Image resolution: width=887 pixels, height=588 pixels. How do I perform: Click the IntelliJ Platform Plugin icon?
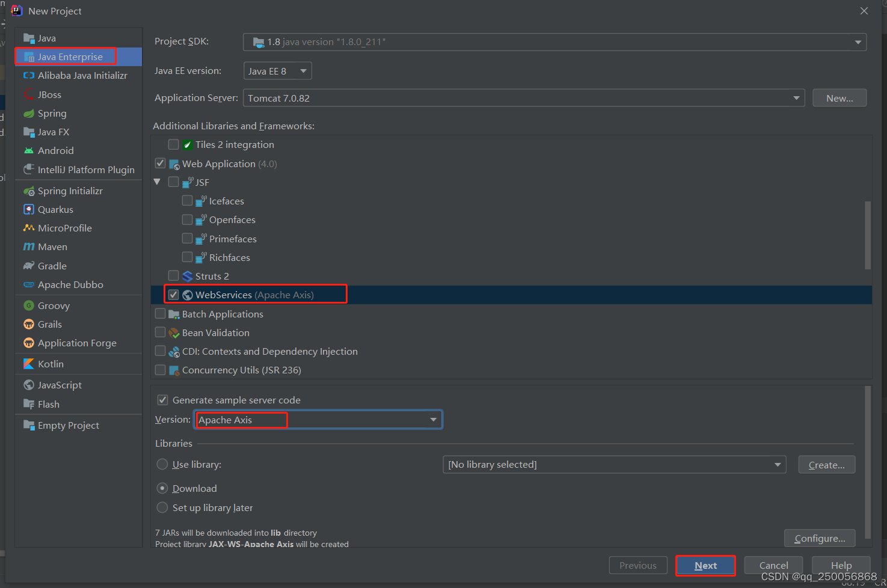pyautogui.click(x=29, y=170)
